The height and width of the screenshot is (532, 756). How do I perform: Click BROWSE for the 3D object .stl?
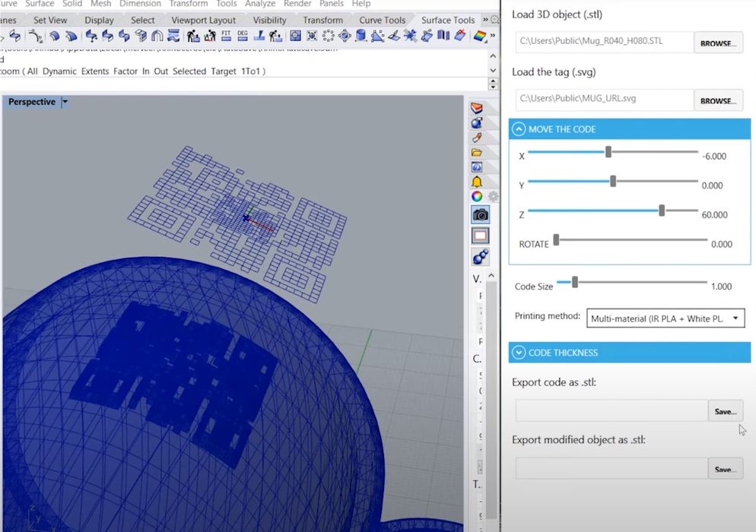coord(718,43)
